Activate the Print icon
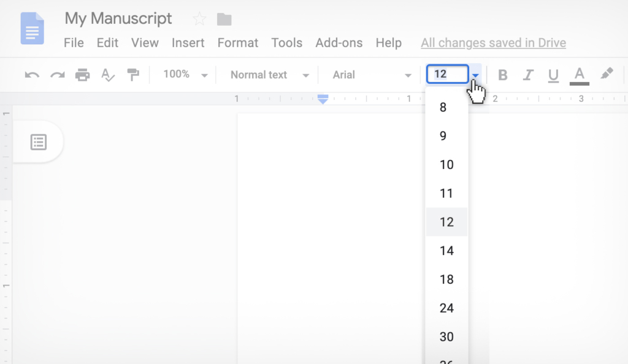 pos(83,74)
